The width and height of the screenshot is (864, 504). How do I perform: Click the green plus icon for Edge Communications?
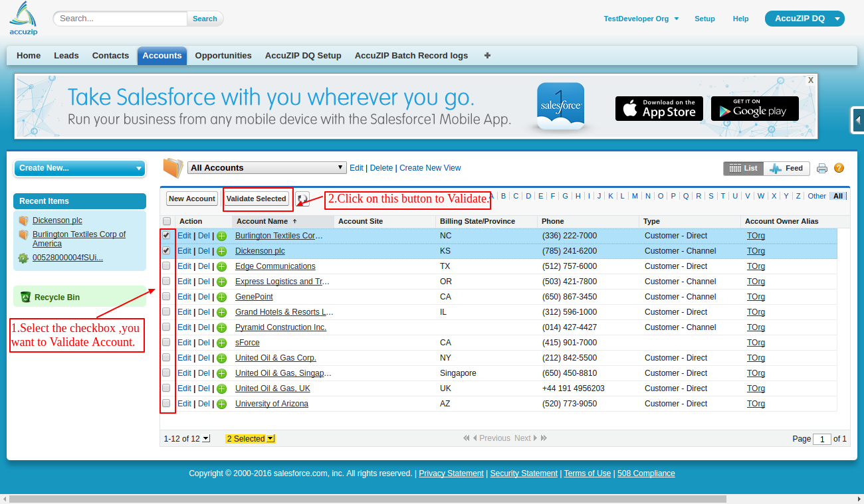[x=222, y=266]
